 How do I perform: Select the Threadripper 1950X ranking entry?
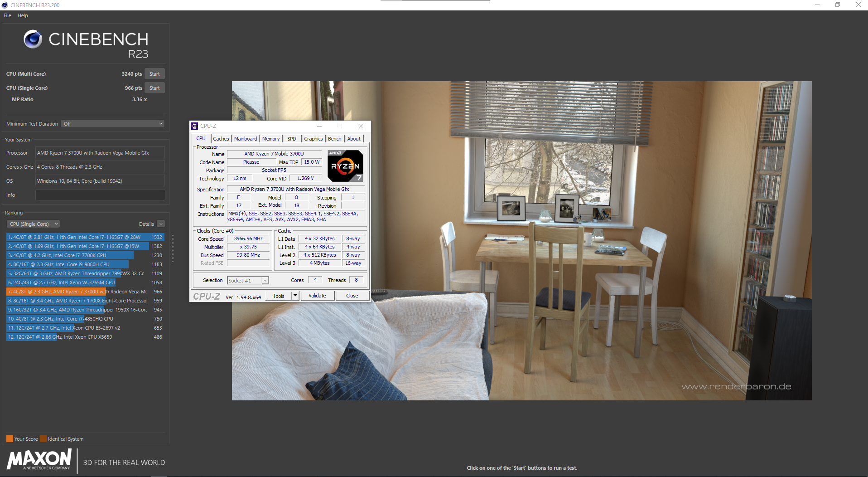[85, 310]
